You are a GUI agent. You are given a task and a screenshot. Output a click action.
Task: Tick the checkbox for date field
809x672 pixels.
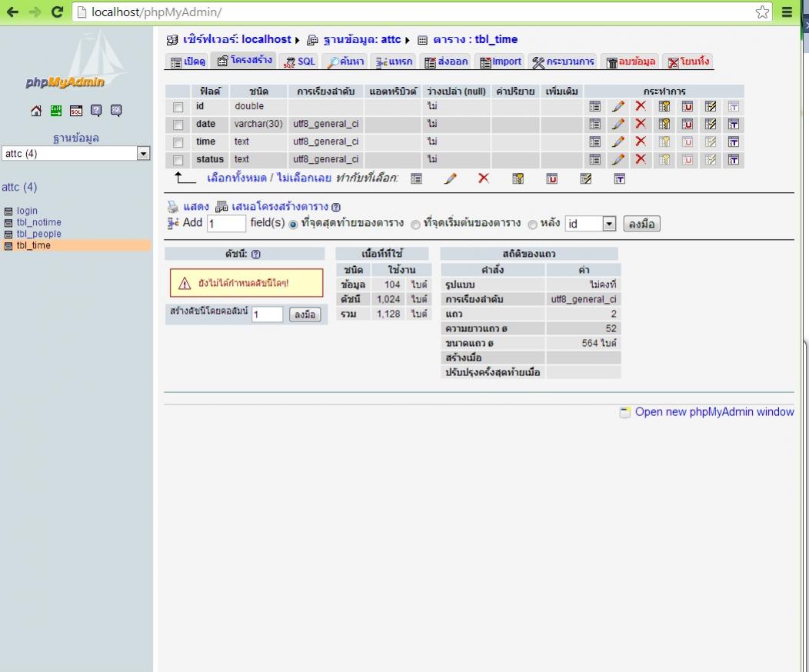click(178, 125)
